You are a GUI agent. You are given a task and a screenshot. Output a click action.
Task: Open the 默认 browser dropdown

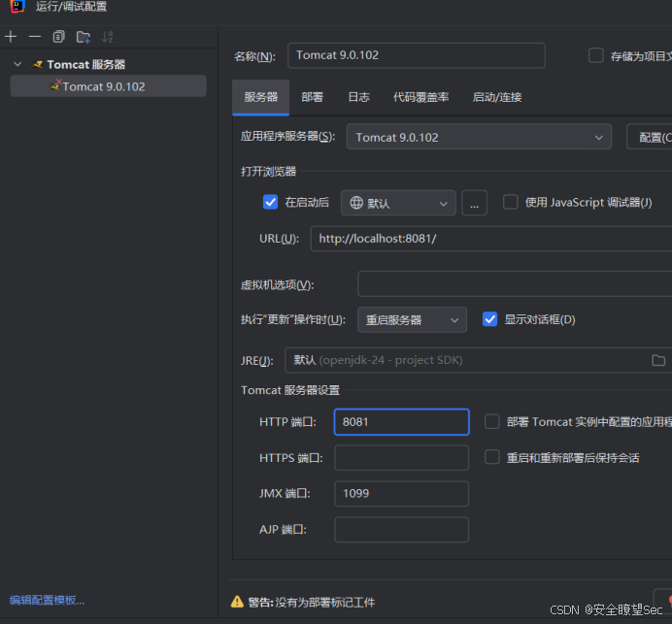(398, 203)
